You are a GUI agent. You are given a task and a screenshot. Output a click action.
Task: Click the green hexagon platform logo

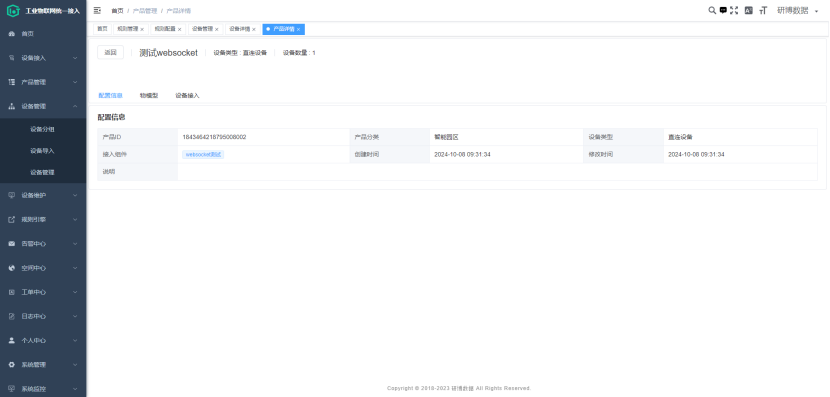coord(13,11)
